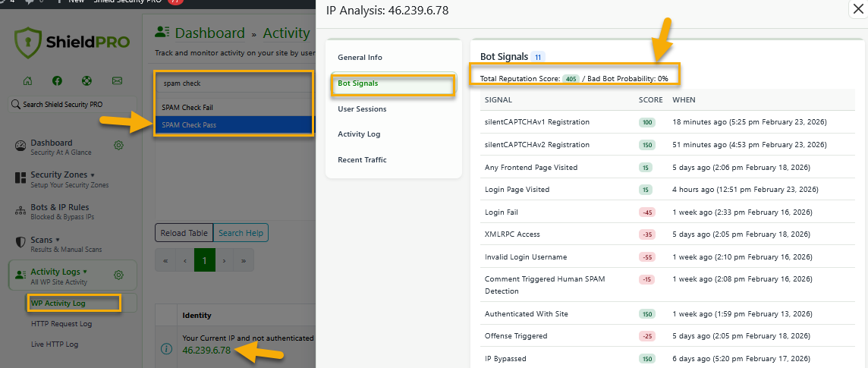The image size is (868, 368).
Task: Click 'Any Frontend Page Visited' signal
Action: 531,167
